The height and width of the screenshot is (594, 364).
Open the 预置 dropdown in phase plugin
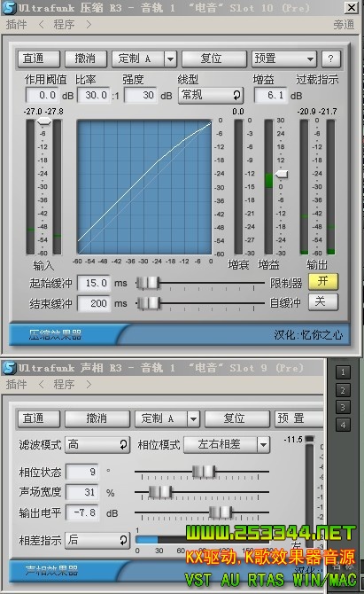[299, 418]
